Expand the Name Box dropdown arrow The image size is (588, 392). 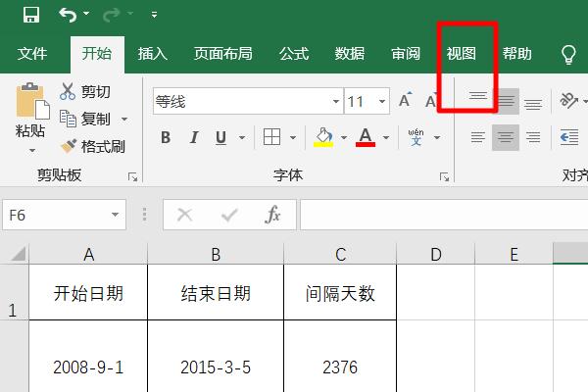pyautogui.click(x=115, y=215)
